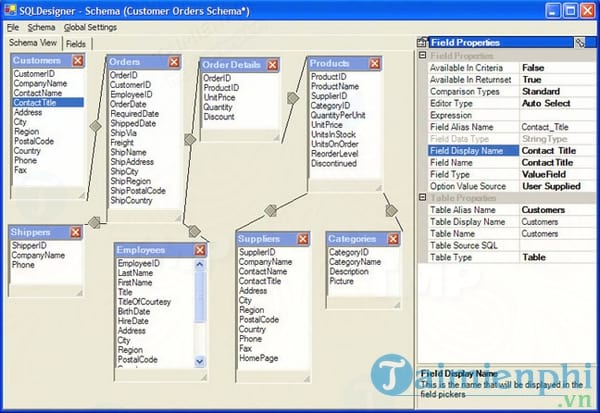The image size is (600, 413).
Task: Collapse the Field Properties section
Action: (x=422, y=55)
